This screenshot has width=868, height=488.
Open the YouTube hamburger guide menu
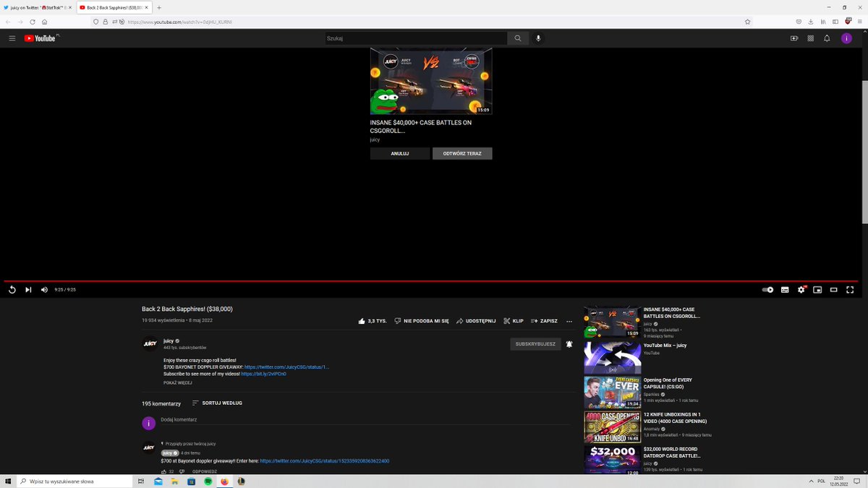point(12,38)
